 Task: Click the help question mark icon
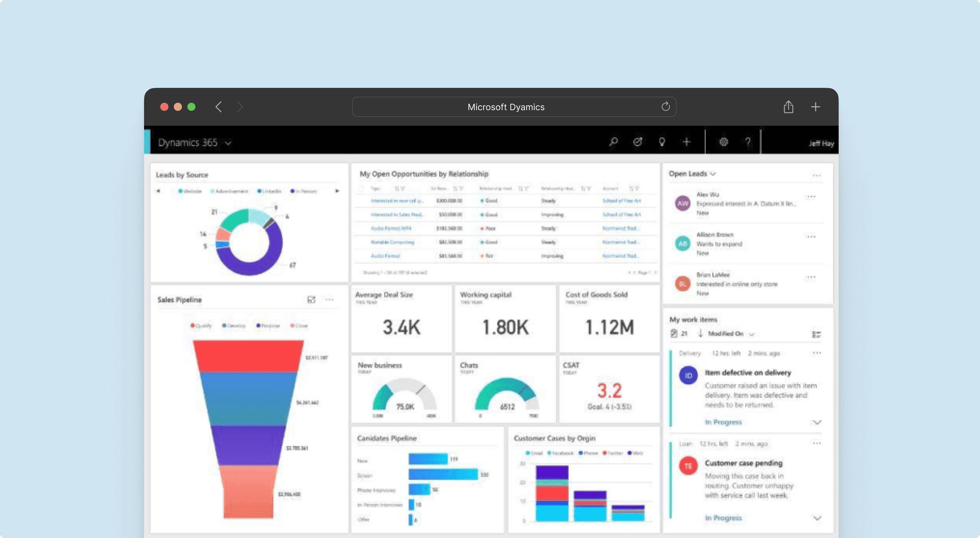coord(747,142)
